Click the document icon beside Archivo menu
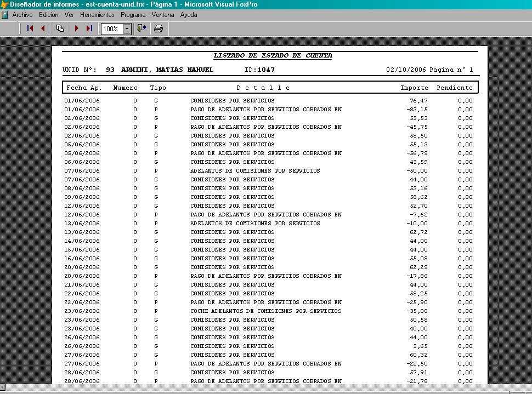The width and height of the screenshot is (532, 394). click(5, 15)
